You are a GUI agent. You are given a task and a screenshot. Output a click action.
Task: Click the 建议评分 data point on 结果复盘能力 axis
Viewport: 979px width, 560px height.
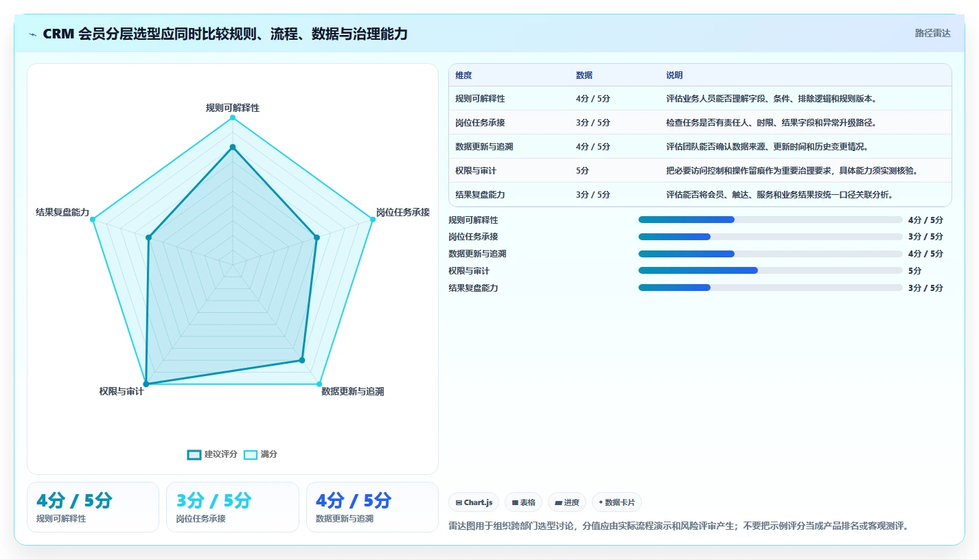coord(148,237)
